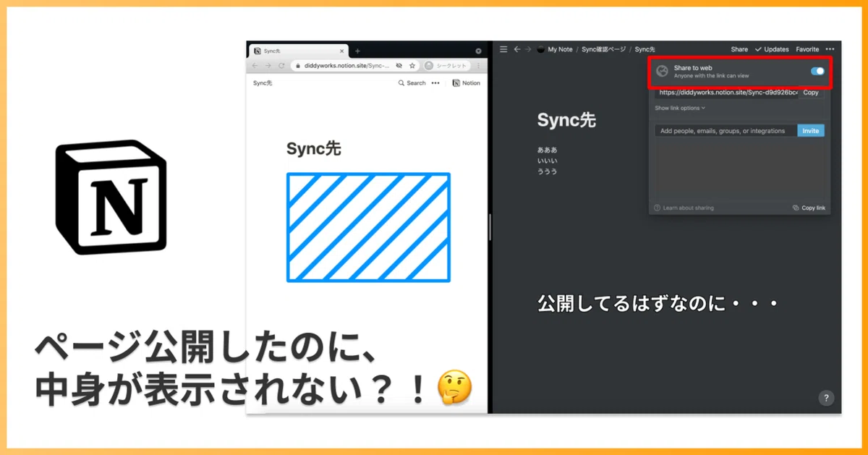Viewport: 868px width, 455px height.
Task: Go back with the Notion app back arrow
Action: [x=517, y=49]
